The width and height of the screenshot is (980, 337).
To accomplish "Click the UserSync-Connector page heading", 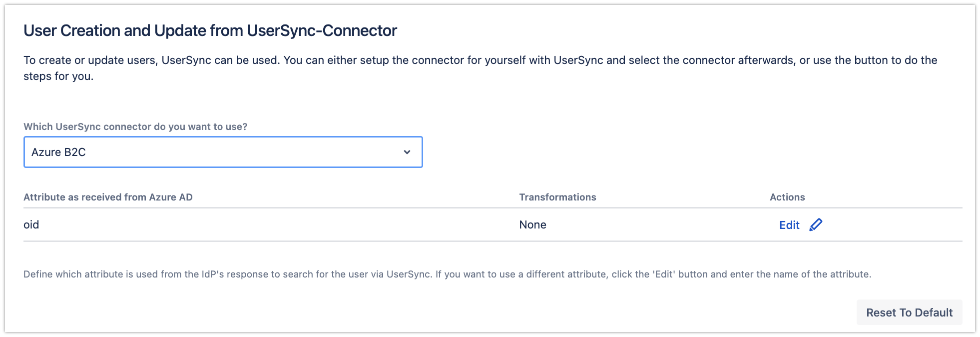I will click(210, 30).
